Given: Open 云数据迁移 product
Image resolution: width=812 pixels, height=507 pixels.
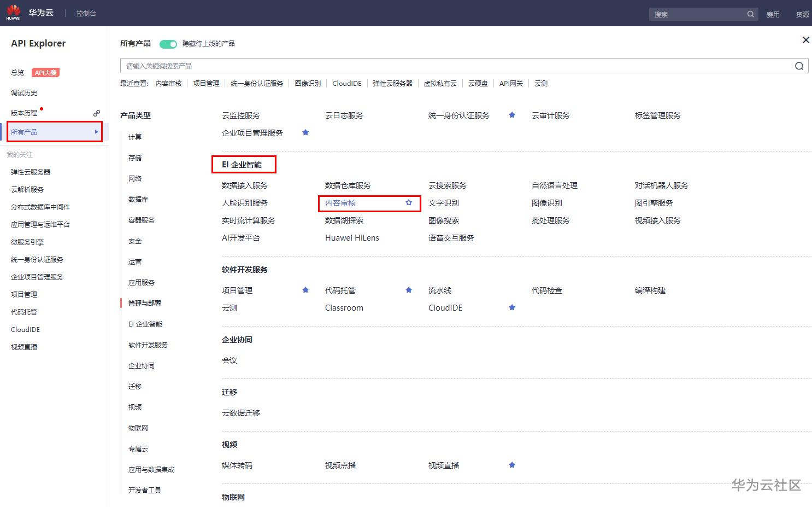Looking at the screenshot, I should 241,413.
